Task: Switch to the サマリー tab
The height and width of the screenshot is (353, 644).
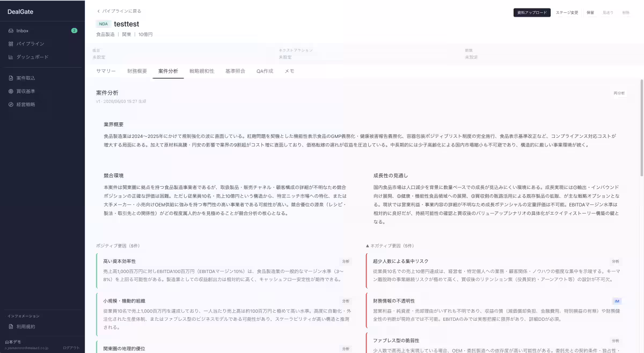Action: coord(106,71)
